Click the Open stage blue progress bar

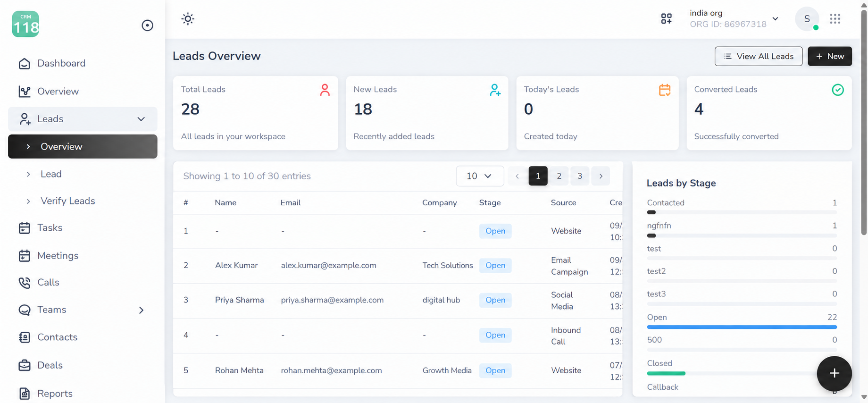[x=742, y=327]
